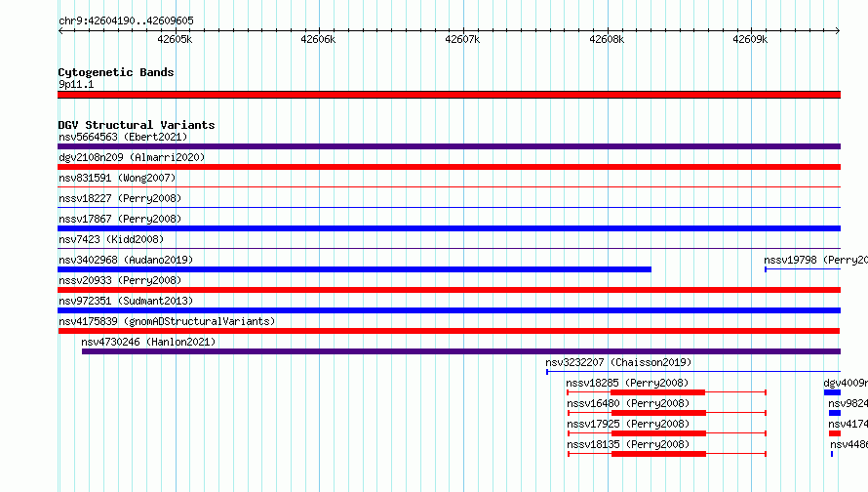
Task: Click the blue nsv972351 variant bar
Action: (x=449, y=310)
